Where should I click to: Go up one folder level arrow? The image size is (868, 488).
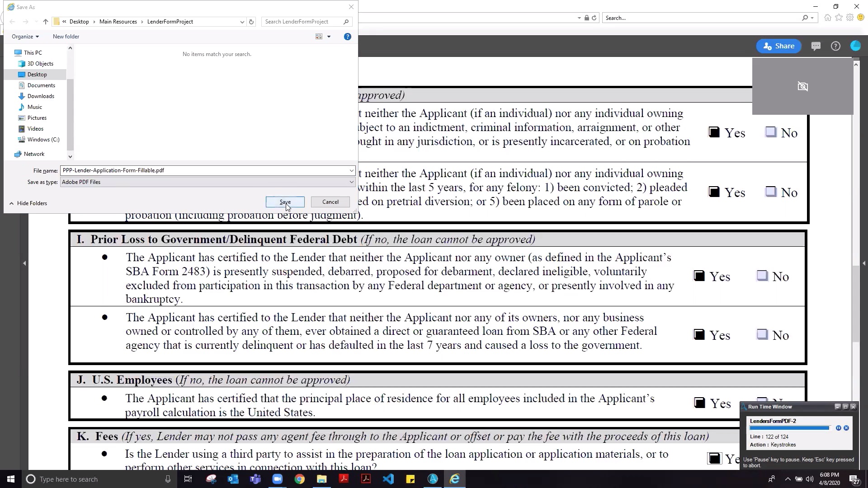(x=46, y=22)
